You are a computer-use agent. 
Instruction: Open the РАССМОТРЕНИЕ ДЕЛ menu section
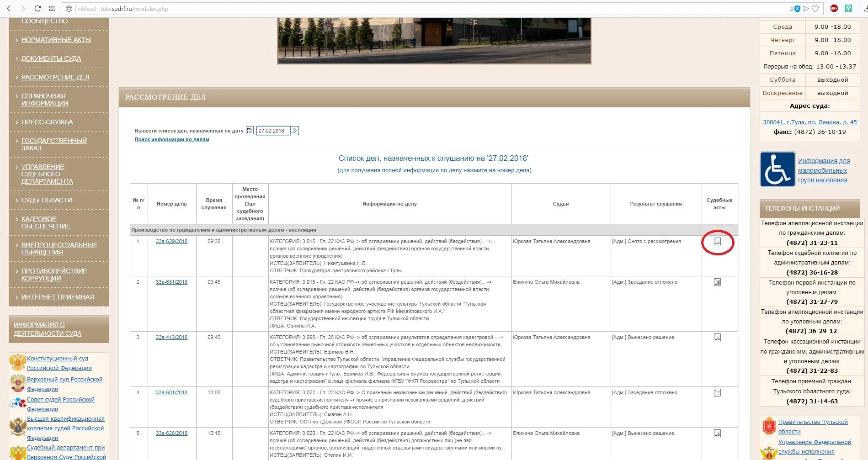55,77
